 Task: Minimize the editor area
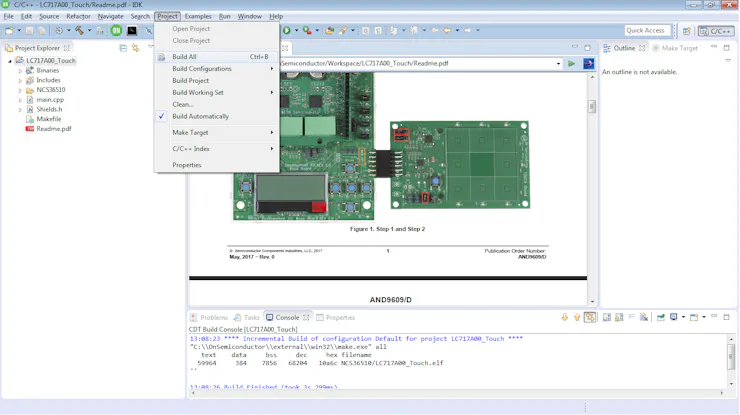click(574, 47)
